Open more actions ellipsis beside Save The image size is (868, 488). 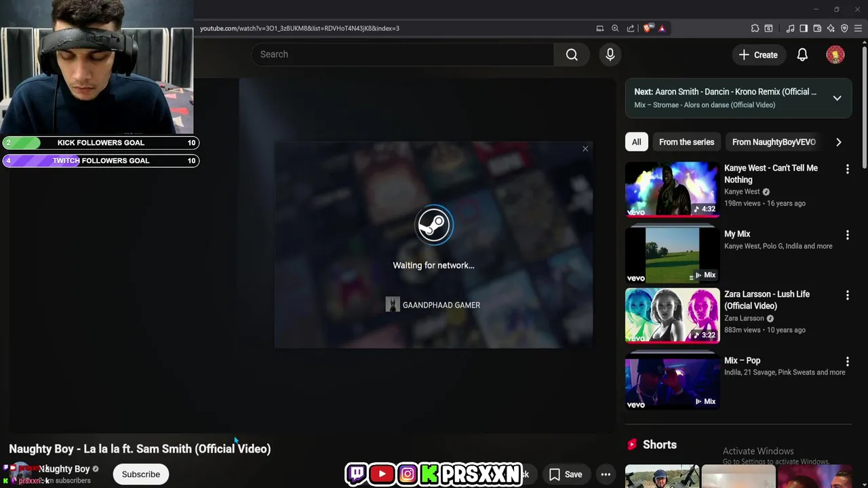pyautogui.click(x=606, y=474)
